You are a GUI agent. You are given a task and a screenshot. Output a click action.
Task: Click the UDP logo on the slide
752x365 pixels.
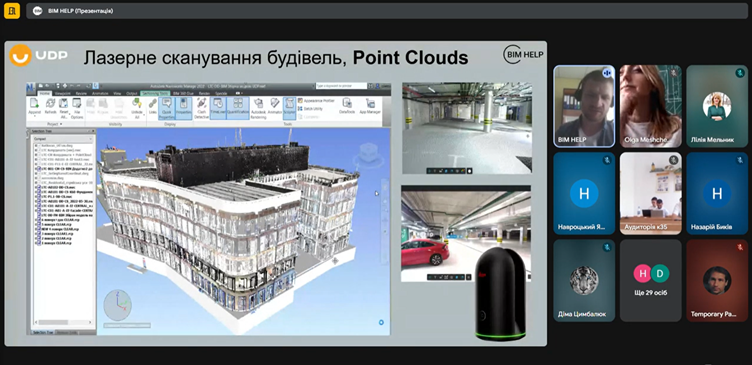(x=39, y=55)
